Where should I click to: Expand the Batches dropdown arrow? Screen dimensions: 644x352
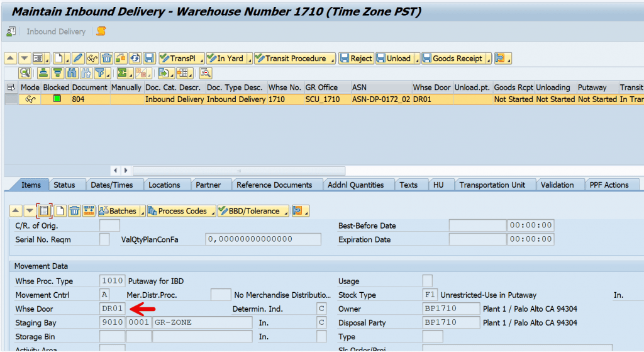[143, 213]
